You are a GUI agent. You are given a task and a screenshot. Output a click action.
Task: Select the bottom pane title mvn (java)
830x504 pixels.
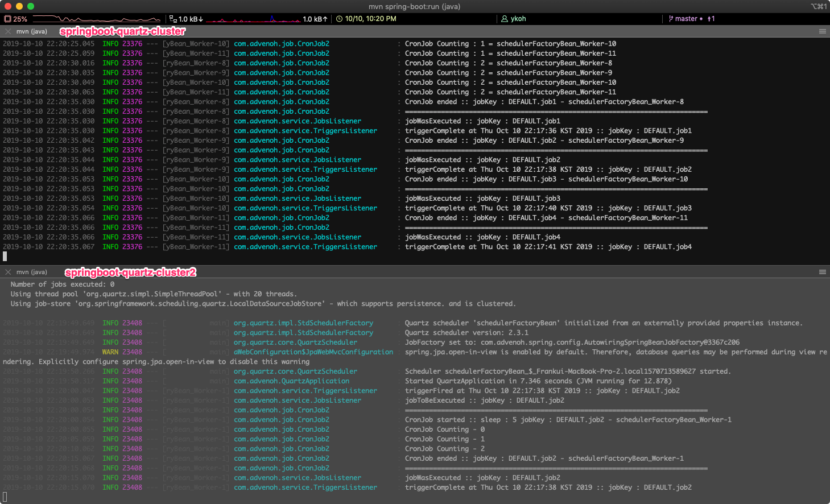(32, 272)
